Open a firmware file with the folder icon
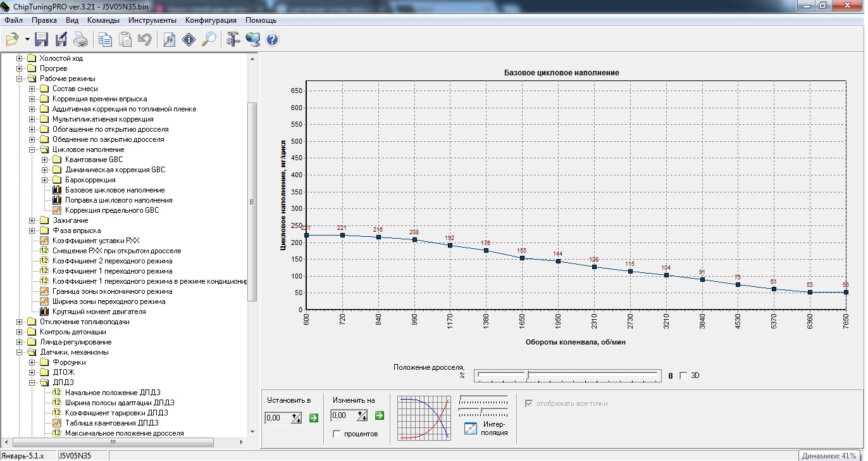Image resolution: width=868 pixels, height=461 pixels. 12,40
